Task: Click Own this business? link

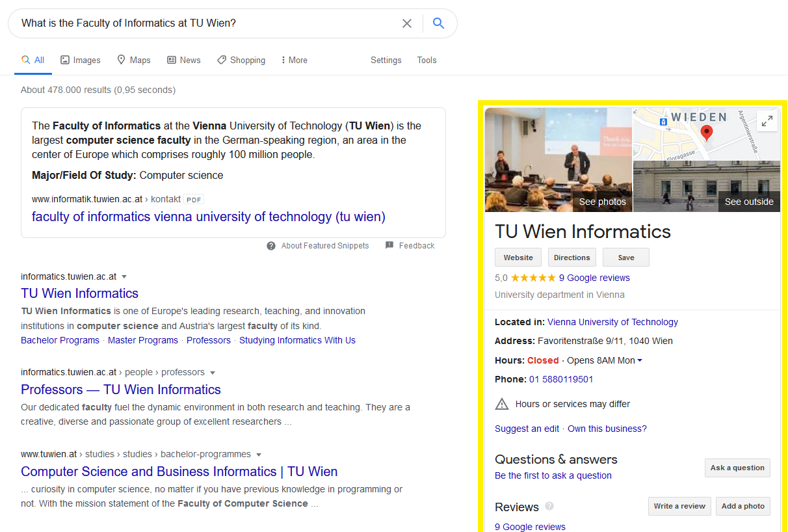Action: [607, 429]
